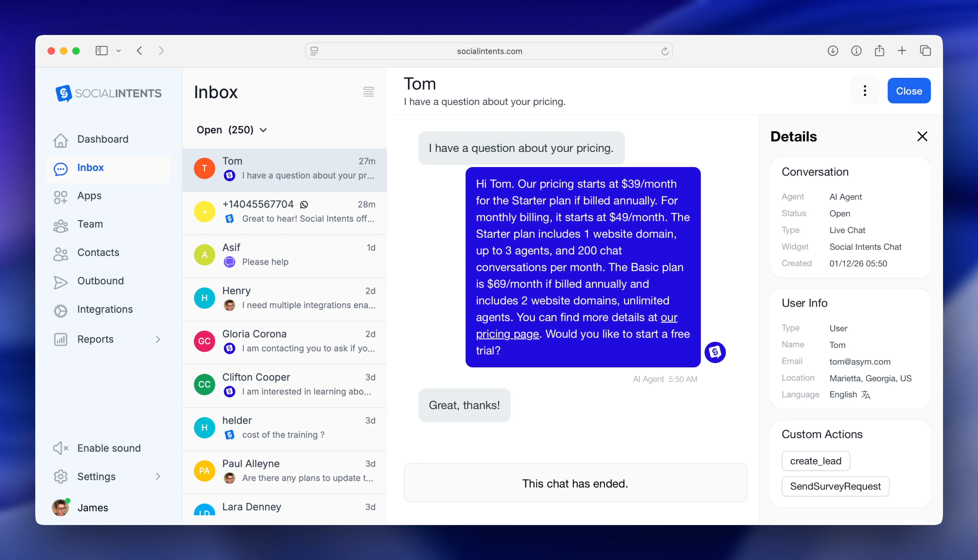Screen dimensions: 978x560
Task: Close the Details panel with the X icon
Action: [923, 136]
